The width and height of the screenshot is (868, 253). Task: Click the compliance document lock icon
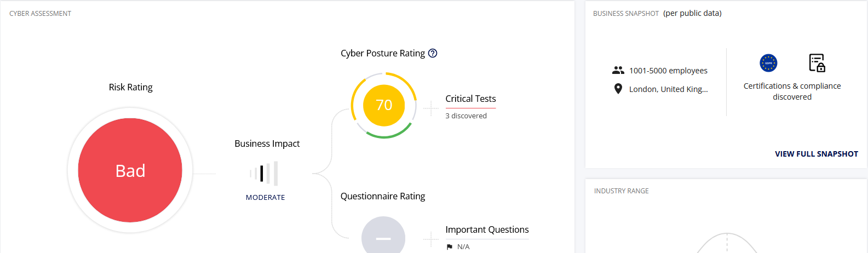tap(817, 63)
